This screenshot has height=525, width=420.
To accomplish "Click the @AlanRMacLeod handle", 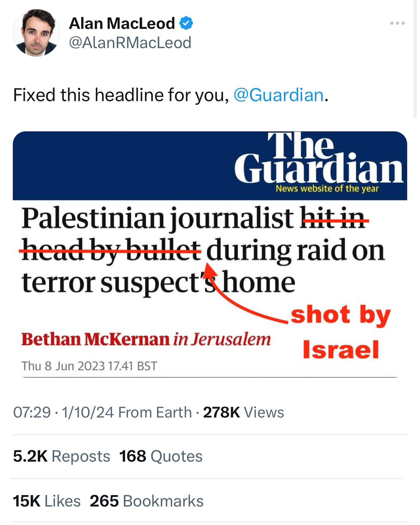I will pyautogui.click(x=130, y=43).
